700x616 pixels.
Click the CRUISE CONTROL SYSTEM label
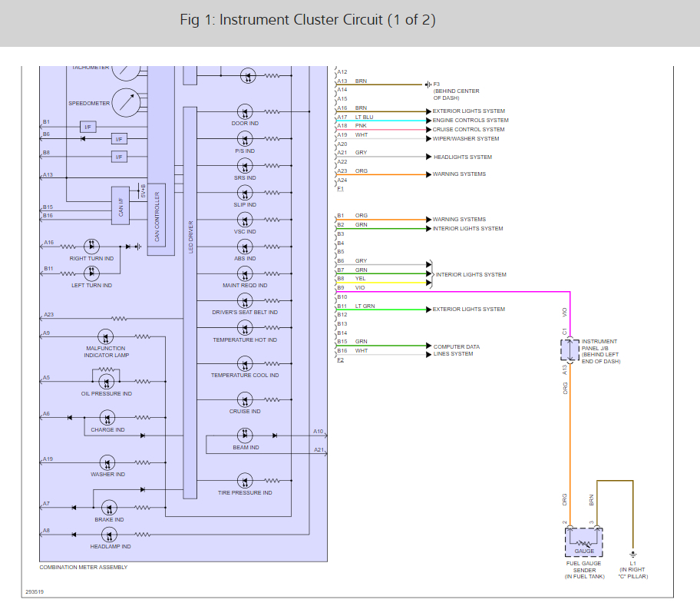(468, 130)
